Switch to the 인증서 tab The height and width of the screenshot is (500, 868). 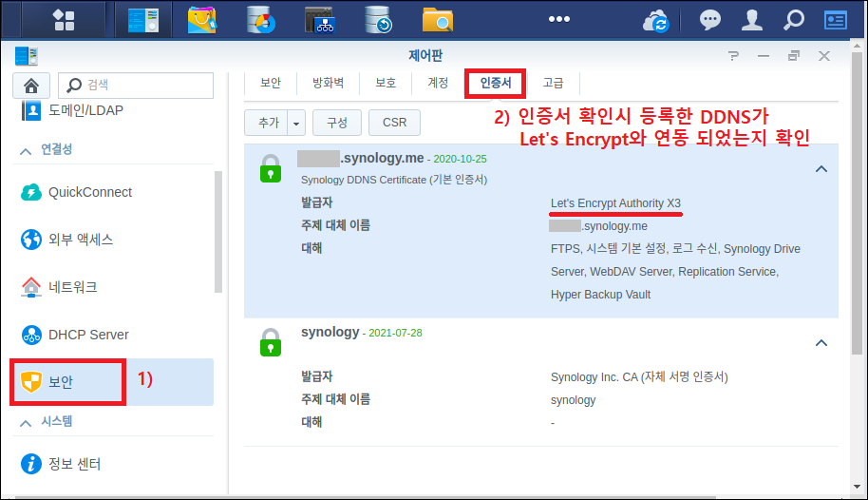[496, 83]
